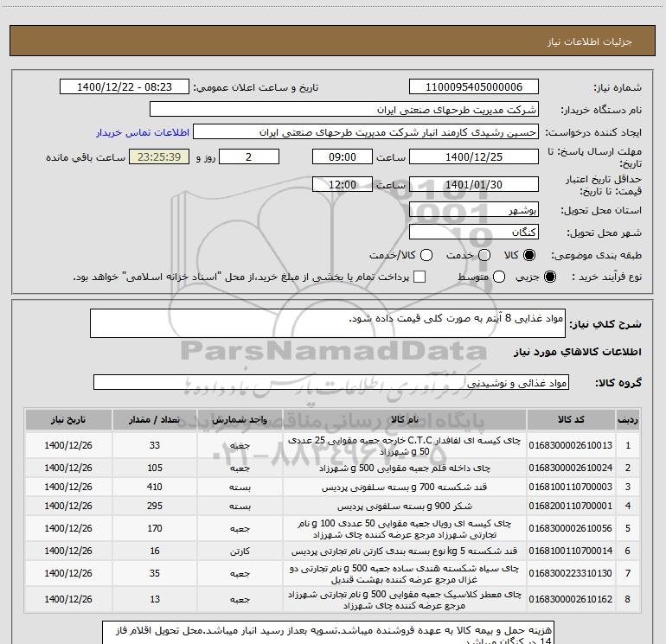This screenshot has height=644, width=666.
Task: Click the نام کالا column header
Action: click(405, 419)
